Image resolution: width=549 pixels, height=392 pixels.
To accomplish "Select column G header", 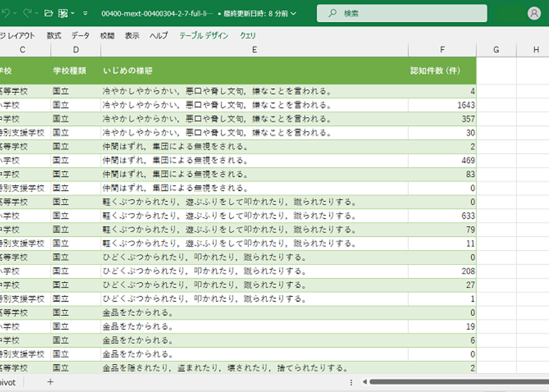I will (x=496, y=50).
